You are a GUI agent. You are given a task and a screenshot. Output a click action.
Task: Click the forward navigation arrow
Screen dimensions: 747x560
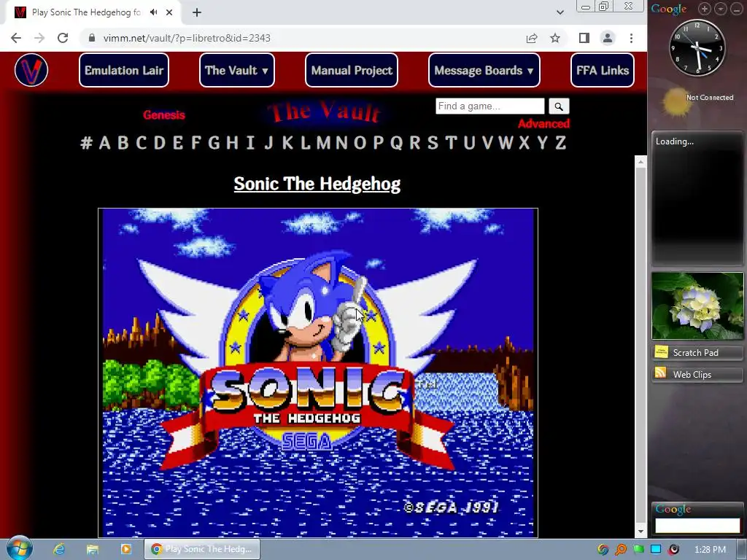point(39,38)
